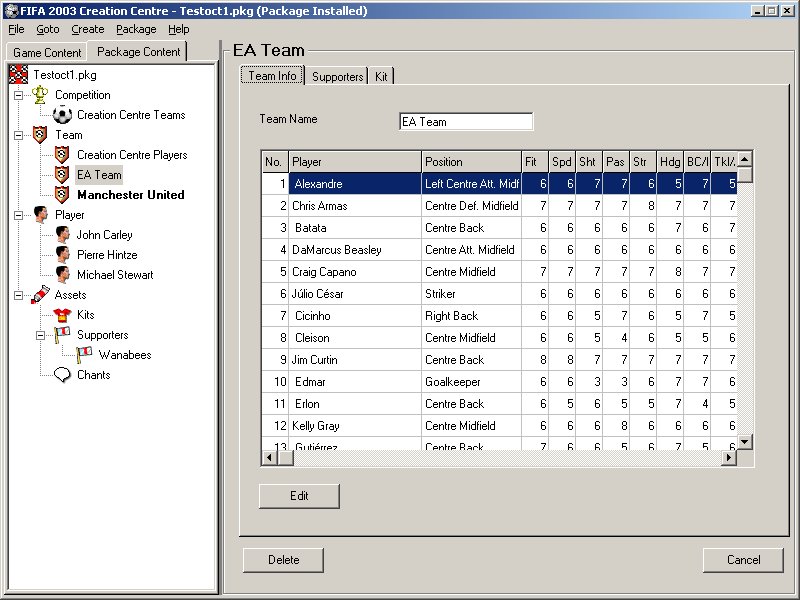Click the application icon in the title bar
Screen dimensions: 800x600
click(12, 11)
